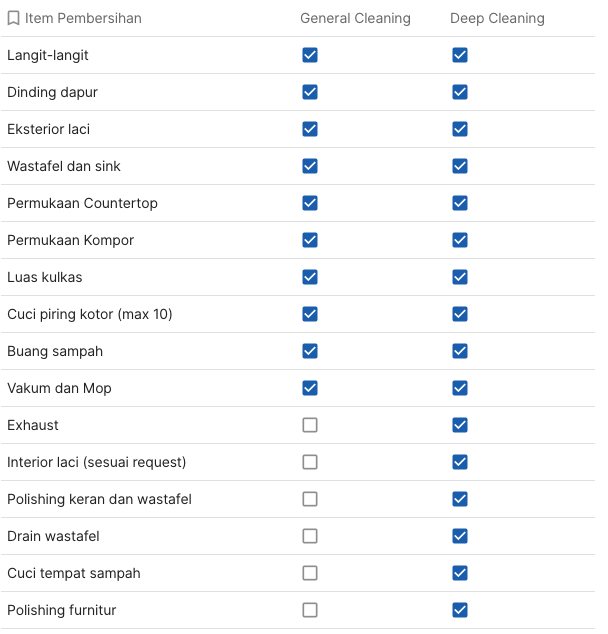The width and height of the screenshot is (608, 634).
Task: Uncheck Deep Cleaning for Dinding dapur
Action: (460, 92)
